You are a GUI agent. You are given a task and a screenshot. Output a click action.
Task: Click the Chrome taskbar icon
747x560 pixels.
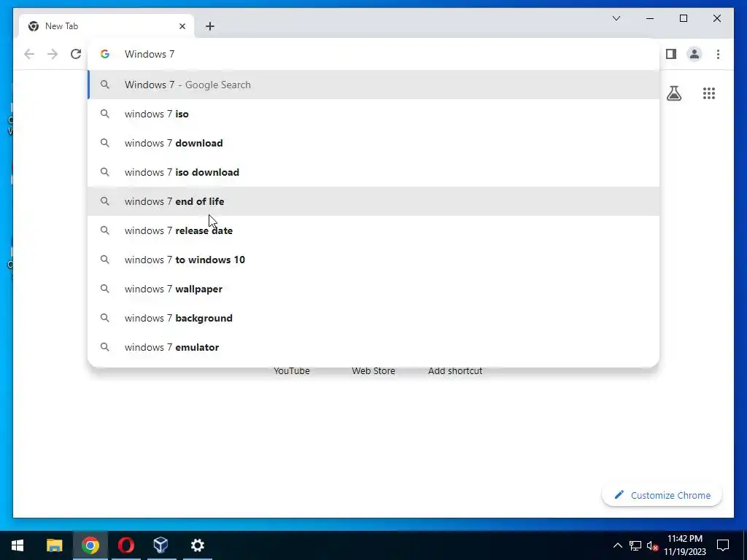click(x=90, y=545)
